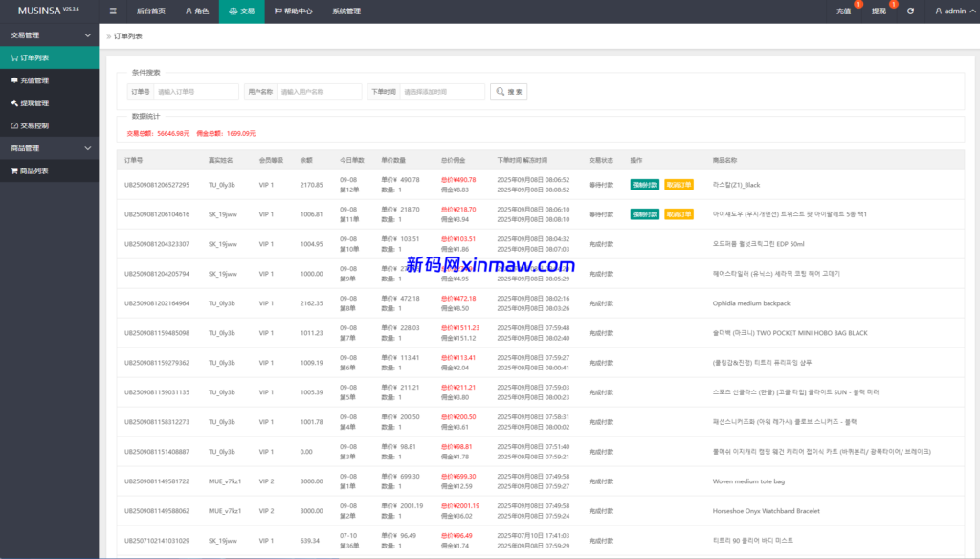Collapse the 交易管理 sidebar group

[x=87, y=34]
